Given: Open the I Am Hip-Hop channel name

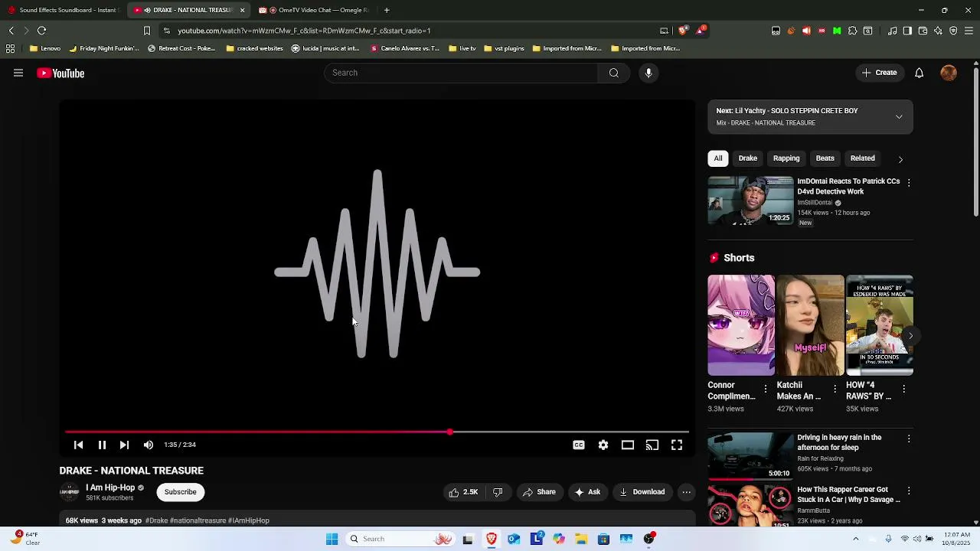Looking at the screenshot, I should tap(110, 487).
